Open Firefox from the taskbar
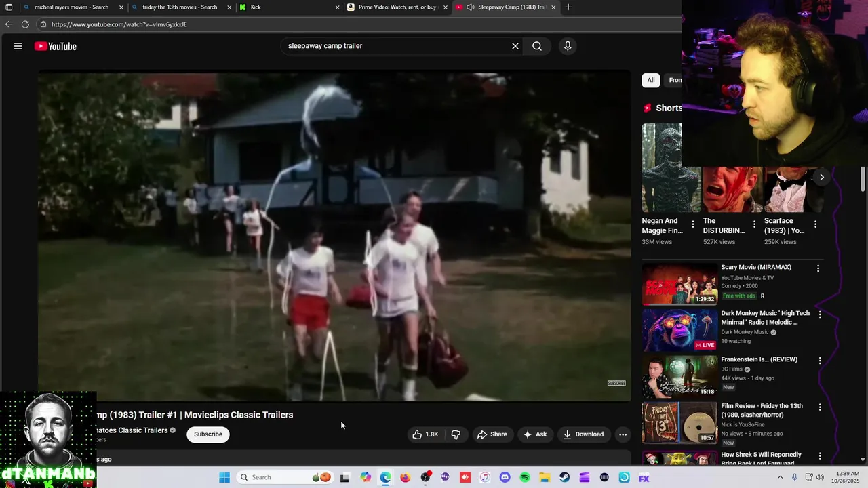Screen dimensions: 868x488 click(x=406, y=477)
